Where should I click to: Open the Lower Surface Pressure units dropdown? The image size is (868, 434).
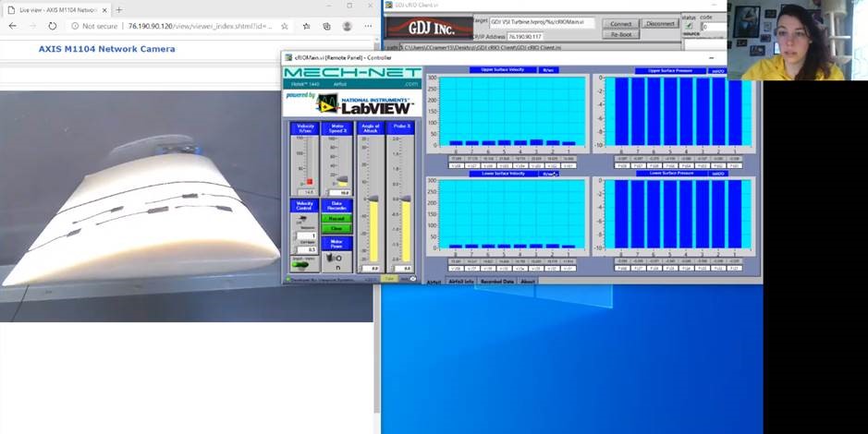click(715, 174)
